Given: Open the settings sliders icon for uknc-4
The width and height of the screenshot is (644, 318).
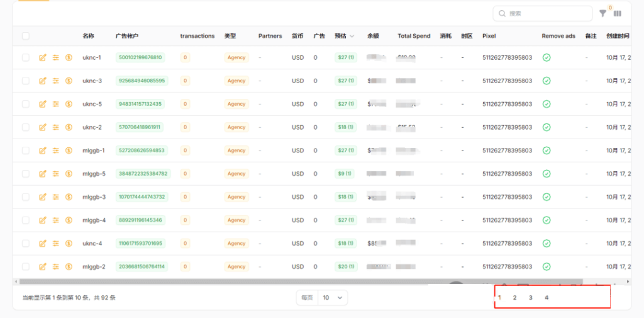Looking at the screenshot, I should tap(55, 244).
